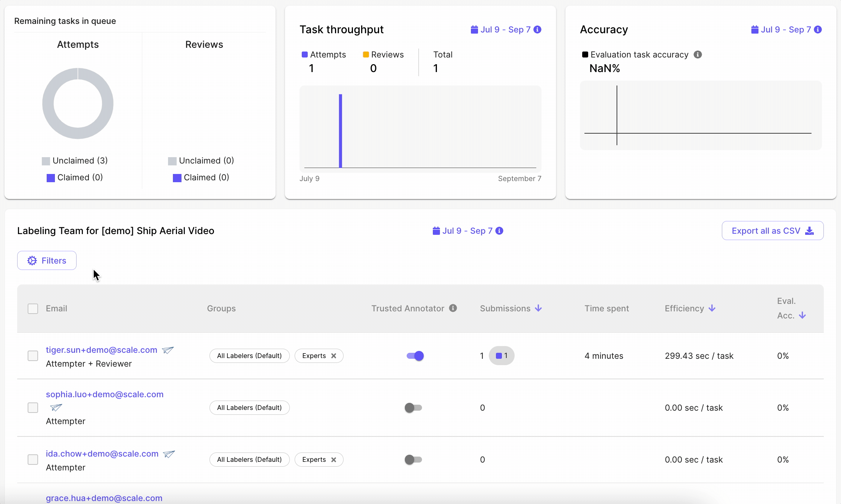Open grace.hua+demo@scale.com email link
Screen dimensions: 841x504
(104, 498)
